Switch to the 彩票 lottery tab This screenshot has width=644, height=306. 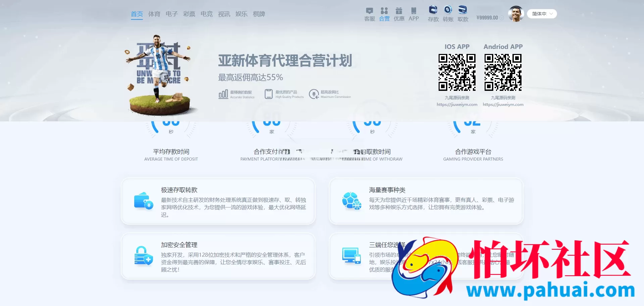click(x=189, y=14)
